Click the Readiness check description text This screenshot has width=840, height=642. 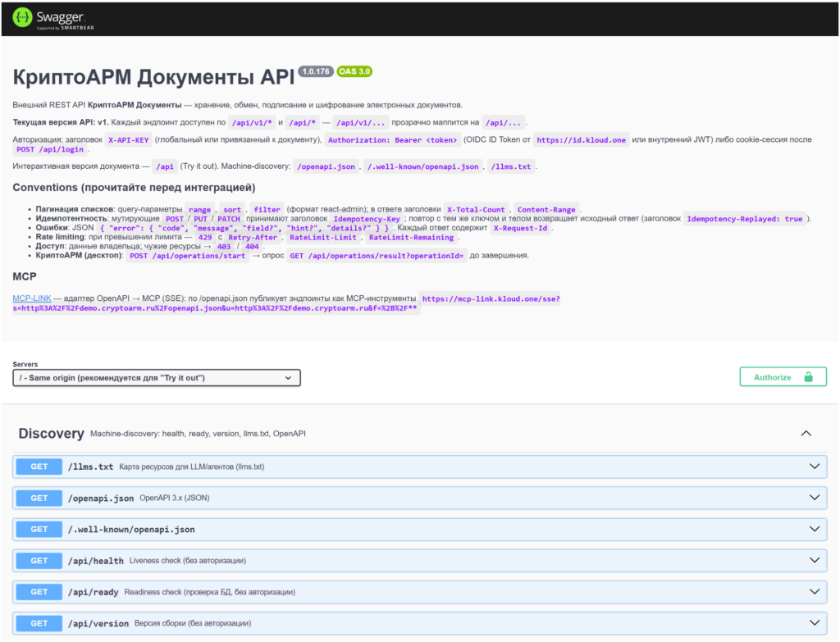(x=210, y=592)
